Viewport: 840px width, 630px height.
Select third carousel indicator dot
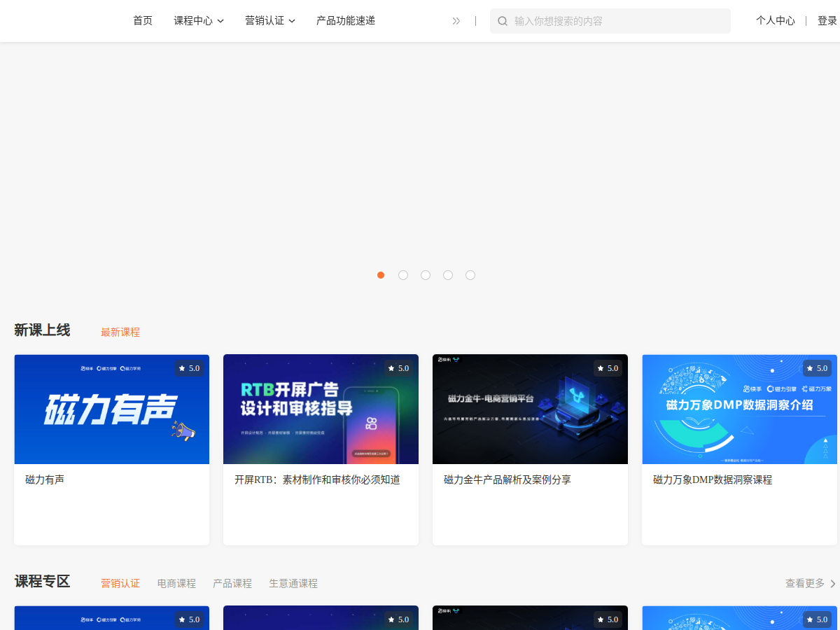[x=426, y=275]
